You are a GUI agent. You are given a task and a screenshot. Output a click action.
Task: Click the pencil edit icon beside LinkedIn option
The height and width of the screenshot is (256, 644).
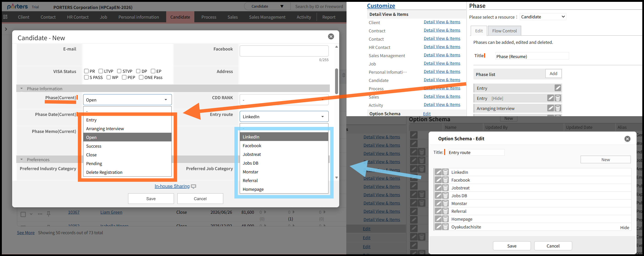coord(438,172)
